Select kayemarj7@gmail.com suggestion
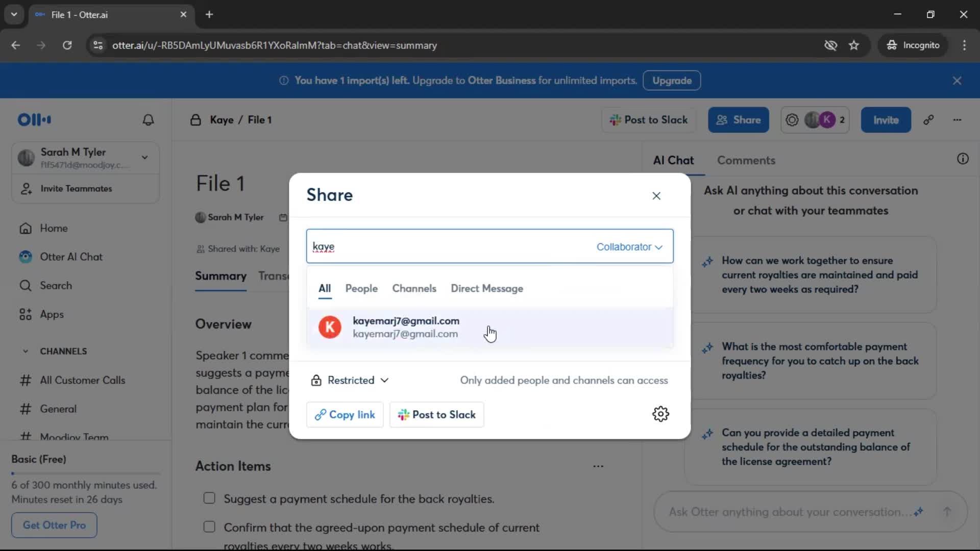The image size is (980, 551). [x=489, y=327]
